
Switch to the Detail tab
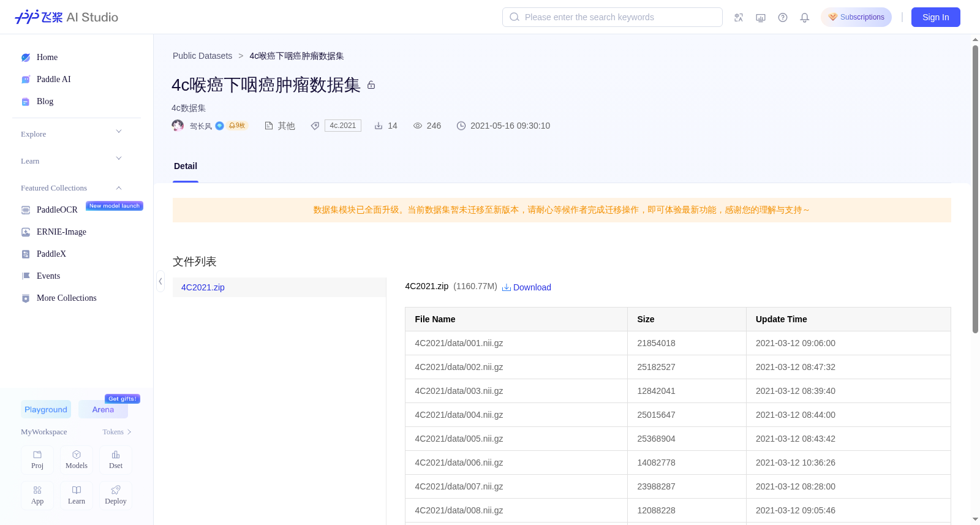click(186, 166)
